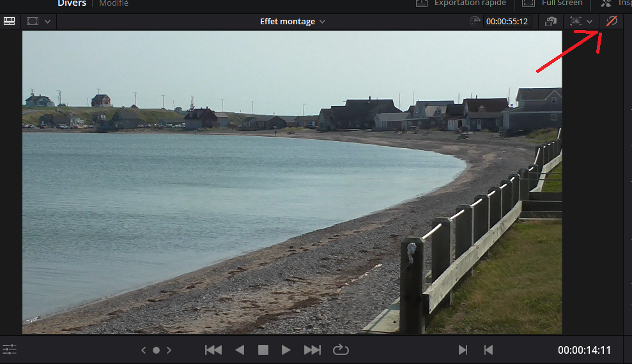Jump to the first frame of the timeline
The image size is (632, 364).
pyautogui.click(x=213, y=350)
